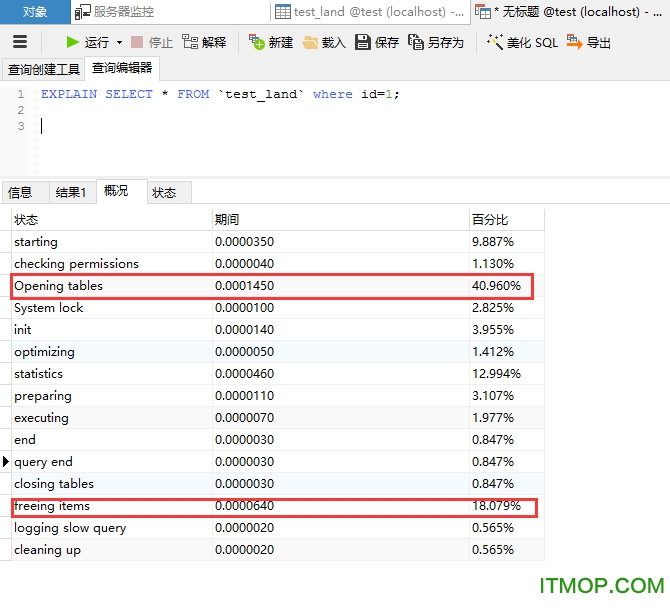Select the 'checking permissions' cell
The height and width of the screenshot is (611, 670).
coord(112,264)
